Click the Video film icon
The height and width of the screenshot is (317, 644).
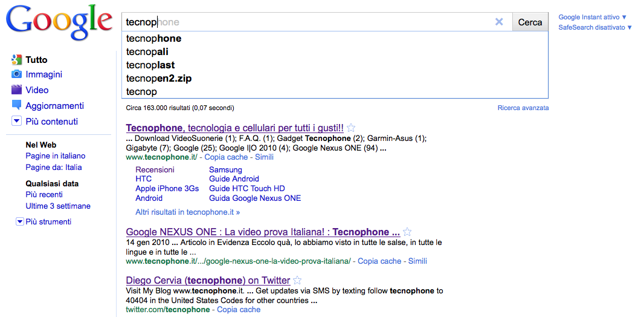(16, 90)
